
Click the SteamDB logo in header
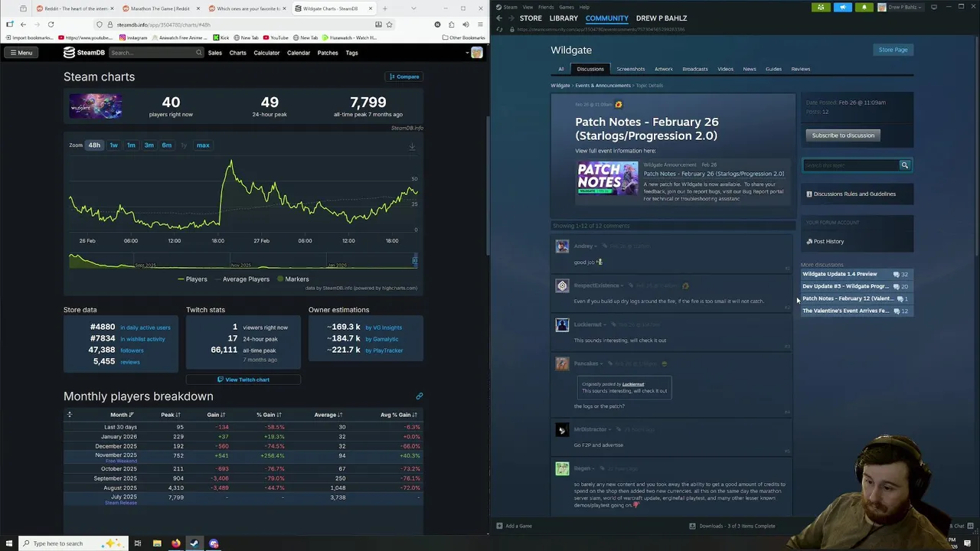pos(84,53)
